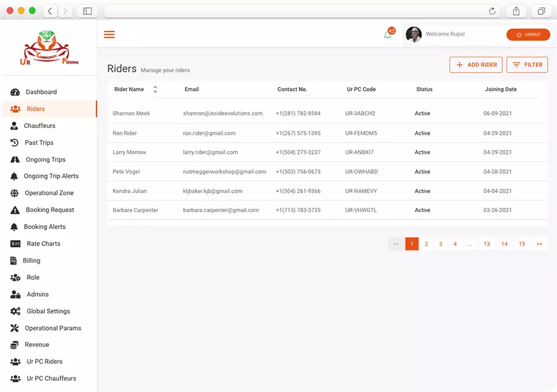Open the Filter button
The image size is (557, 392).
click(527, 65)
